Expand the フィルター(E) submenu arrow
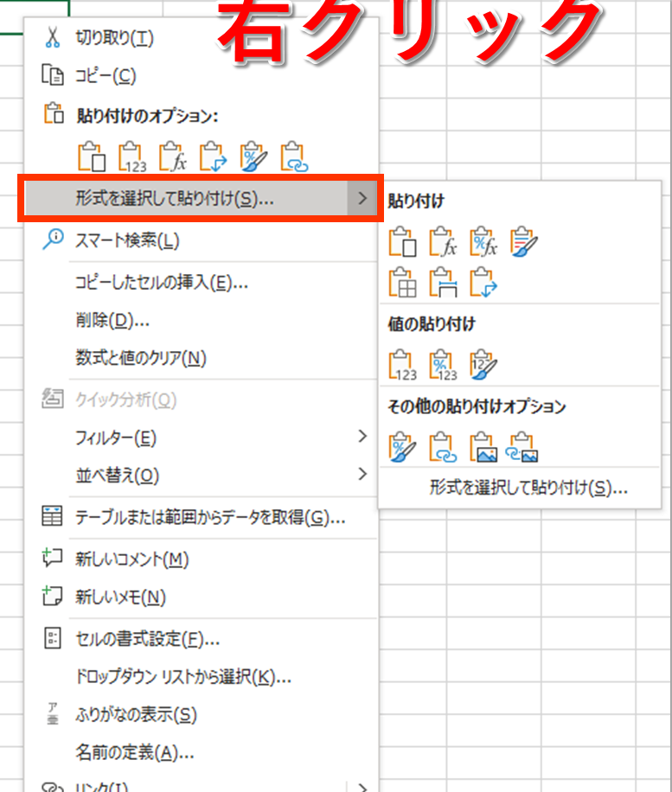672x792 pixels. pyautogui.click(x=362, y=436)
